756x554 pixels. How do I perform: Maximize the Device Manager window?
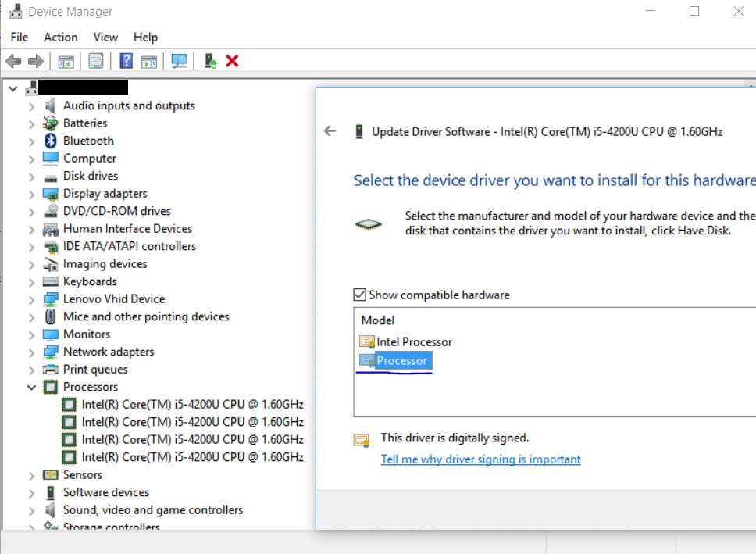pos(694,11)
